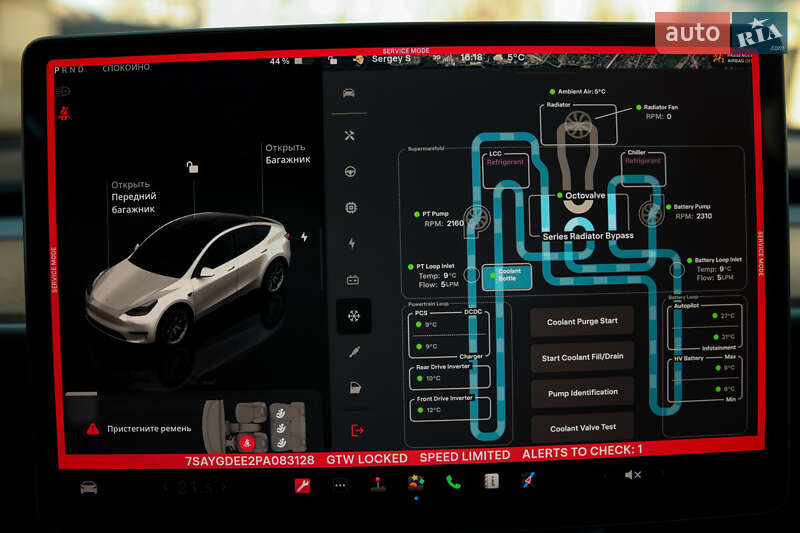The width and height of the screenshot is (800, 533).
Task: Launch the joystick arcade app in dock
Action: pos(378,484)
